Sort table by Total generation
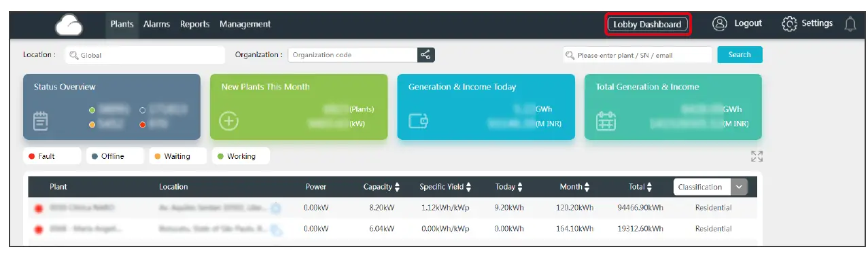The height and width of the screenshot is (256, 868). pyautogui.click(x=649, y=187)
